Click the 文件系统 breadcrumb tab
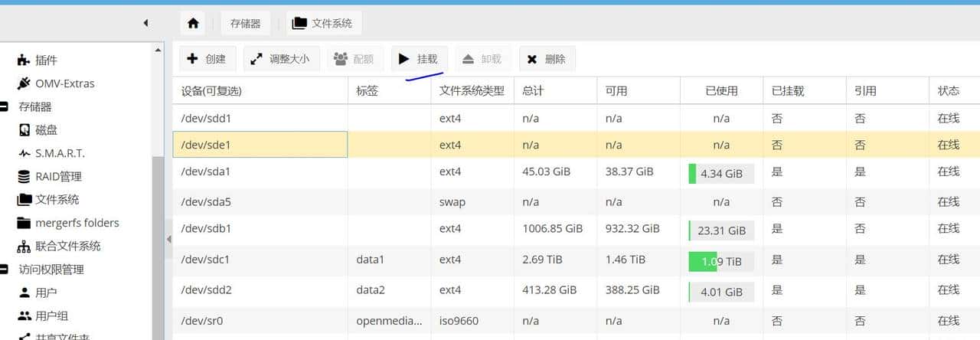 click(323, 23)
